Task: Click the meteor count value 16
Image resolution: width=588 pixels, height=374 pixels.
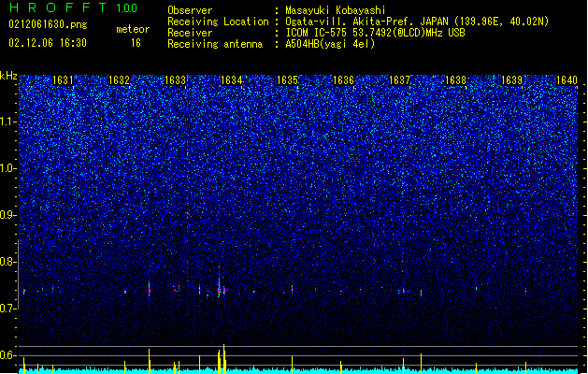Action: click(136, 43)
